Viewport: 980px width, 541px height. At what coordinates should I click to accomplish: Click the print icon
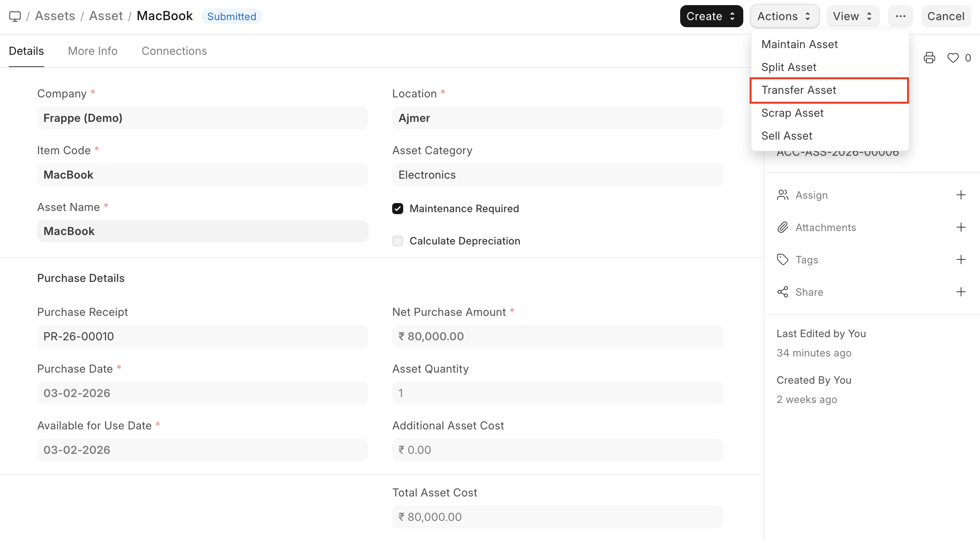(930, 58)
